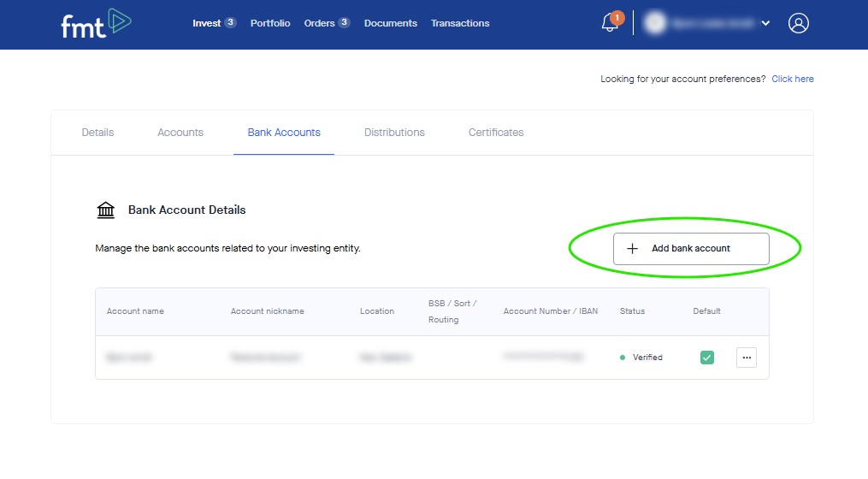868x479 pixels.
Task: Click the bank building icon
Action: pos(106,210)
